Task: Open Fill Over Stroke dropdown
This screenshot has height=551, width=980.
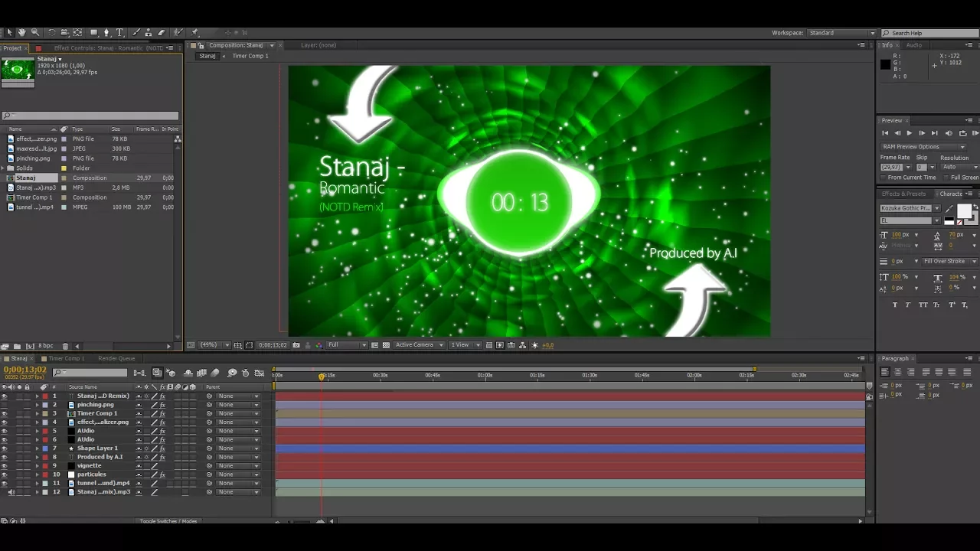Action: pyautogui.click(x=950, y=262)
